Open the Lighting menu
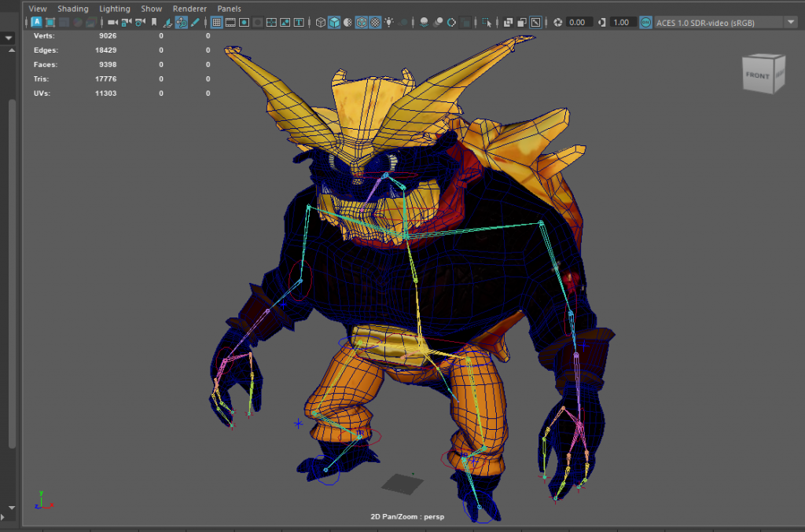This screenshot has height=532, width=805. (x=115, y=9)
